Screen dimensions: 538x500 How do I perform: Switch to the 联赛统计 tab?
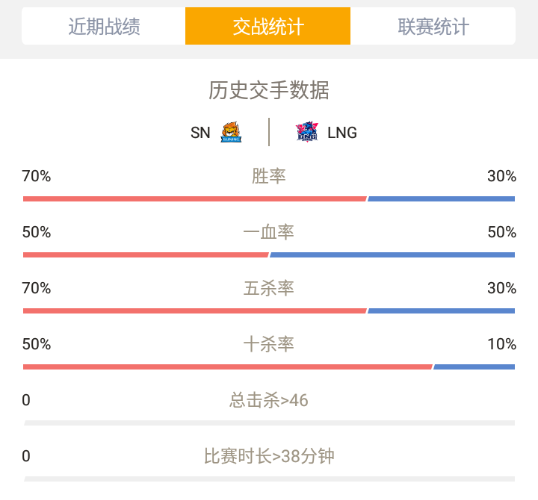click(433, 26)
